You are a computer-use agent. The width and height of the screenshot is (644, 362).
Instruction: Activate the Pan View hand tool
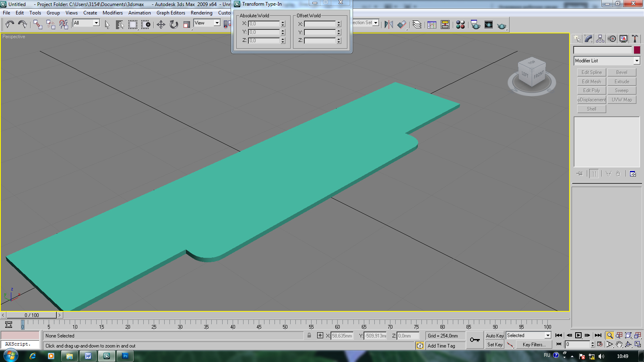[x=619, y=344]
